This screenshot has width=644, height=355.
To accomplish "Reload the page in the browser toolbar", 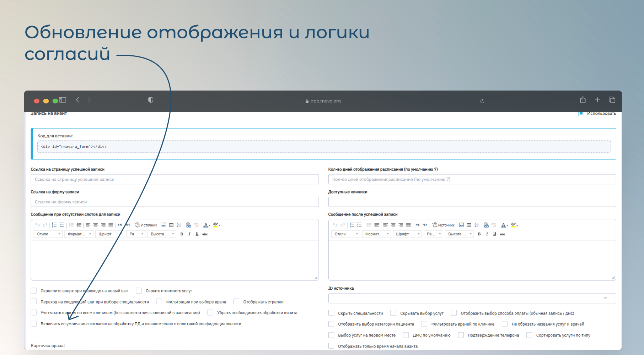I will 482,101.
